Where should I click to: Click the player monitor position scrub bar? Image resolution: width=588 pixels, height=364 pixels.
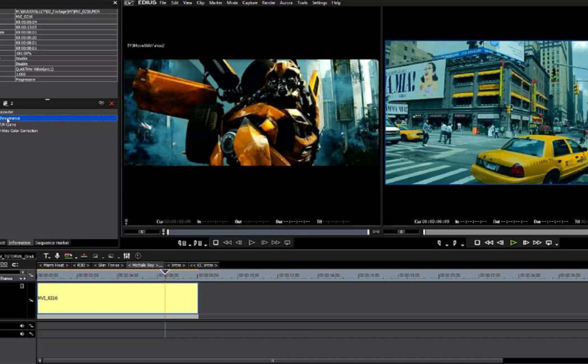pyautogui.click(x=268, y=232)
